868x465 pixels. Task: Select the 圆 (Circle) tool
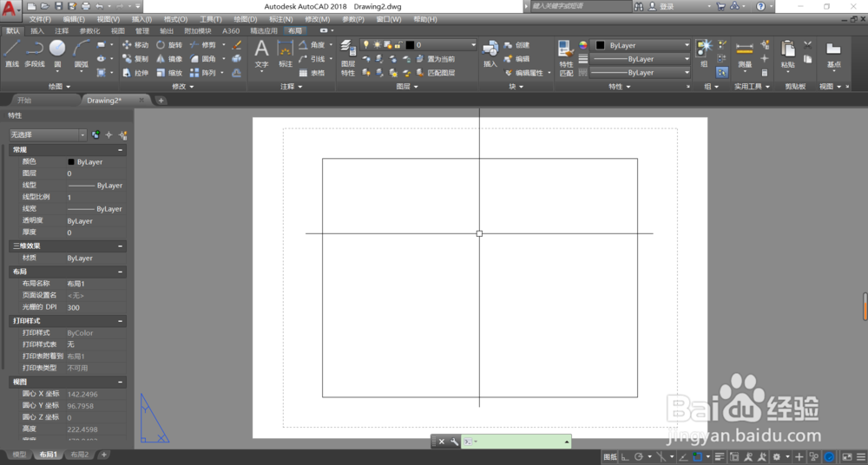click(x=57, y=53)
